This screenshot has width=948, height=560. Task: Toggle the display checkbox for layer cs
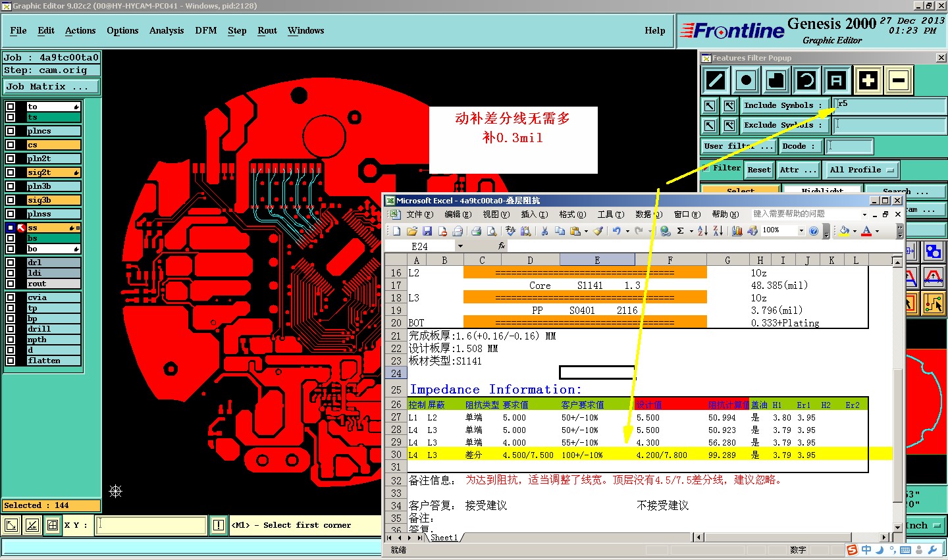click(11, 145)
